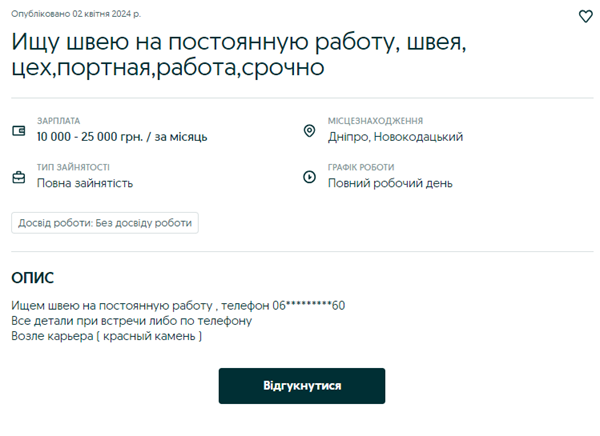Click the description line 'Возле карьера ( красный камень )'

tap(107, 336)
